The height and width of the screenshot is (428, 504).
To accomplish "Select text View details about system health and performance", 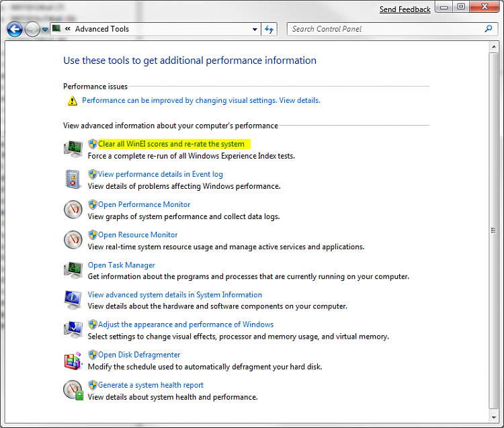I will click(x=173, y=397).
